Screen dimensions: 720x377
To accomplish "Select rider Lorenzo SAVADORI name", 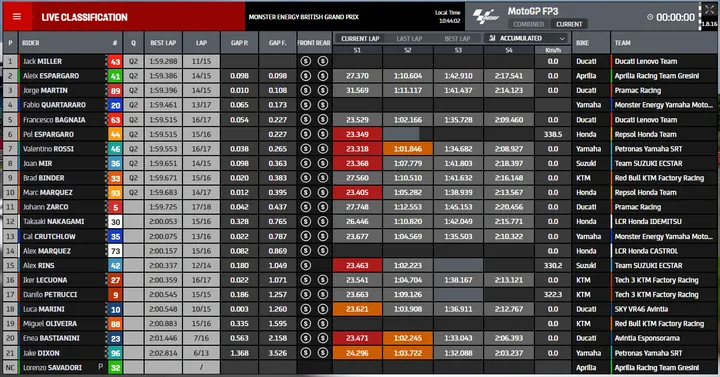I will point(52,368).
